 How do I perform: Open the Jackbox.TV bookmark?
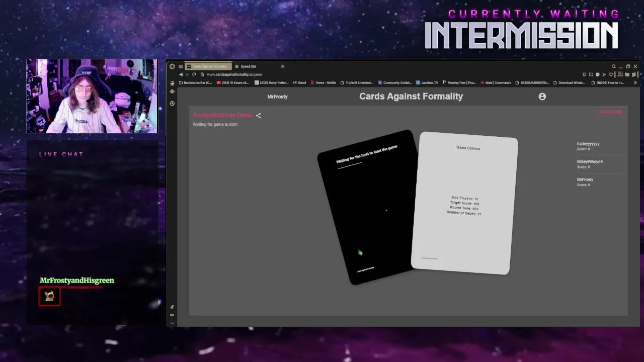pyautogui.click(x=427, y=82)
